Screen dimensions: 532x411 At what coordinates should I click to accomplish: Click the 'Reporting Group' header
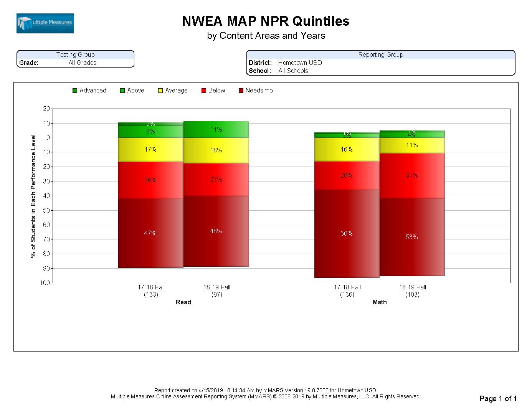click(381, 55)
